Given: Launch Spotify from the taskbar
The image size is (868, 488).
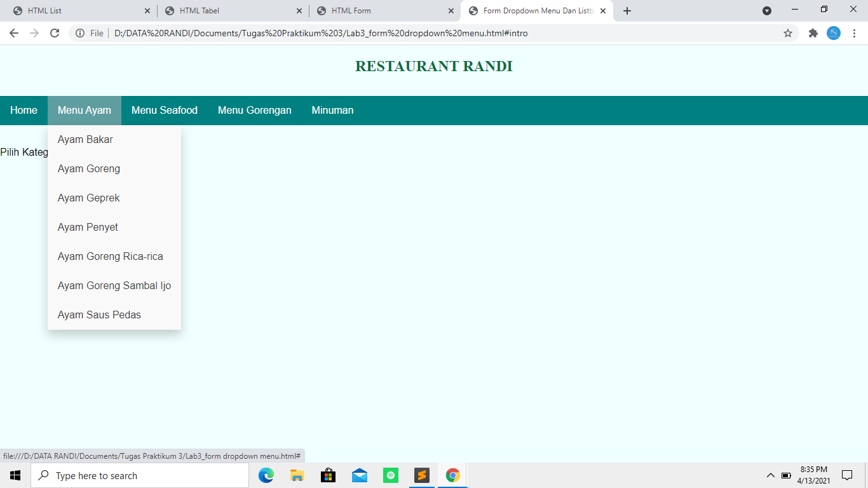Looking at the screenshot, I should (x=390, y=475).
